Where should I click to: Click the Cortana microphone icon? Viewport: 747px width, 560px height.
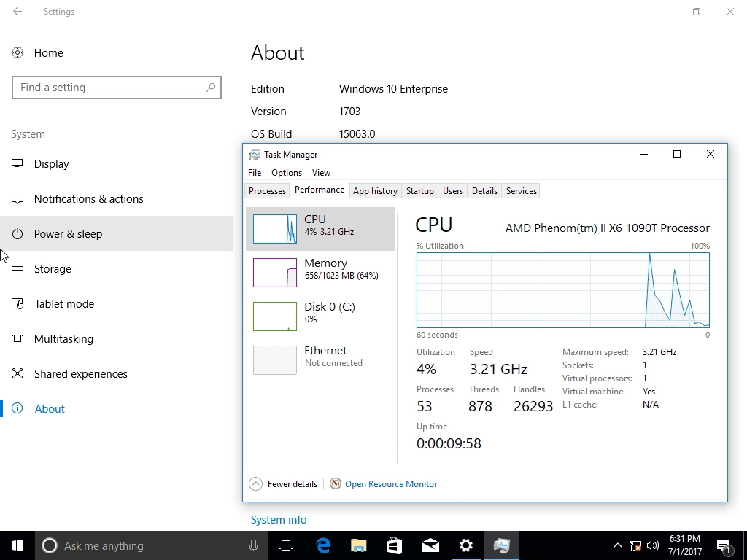(x=253, y=545)
